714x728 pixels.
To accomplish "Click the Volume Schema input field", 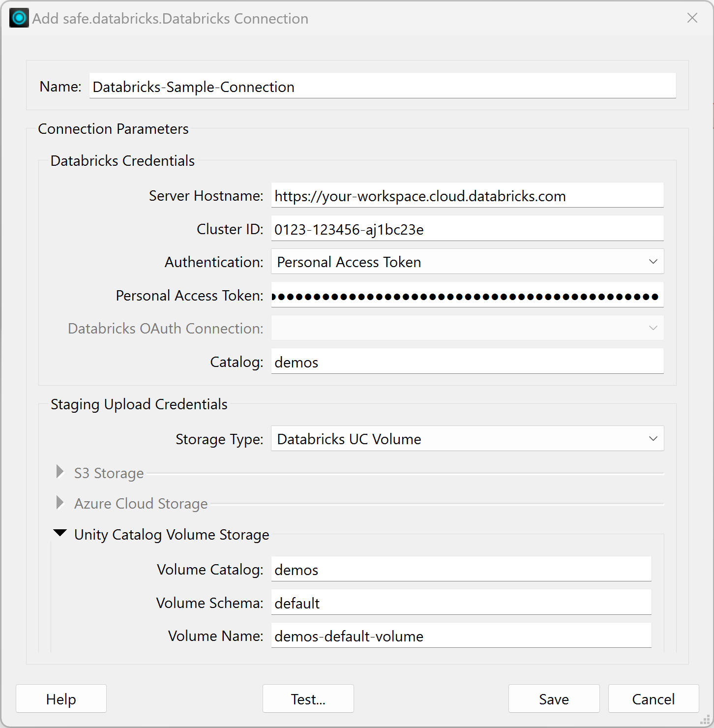I will click(461, 603).
